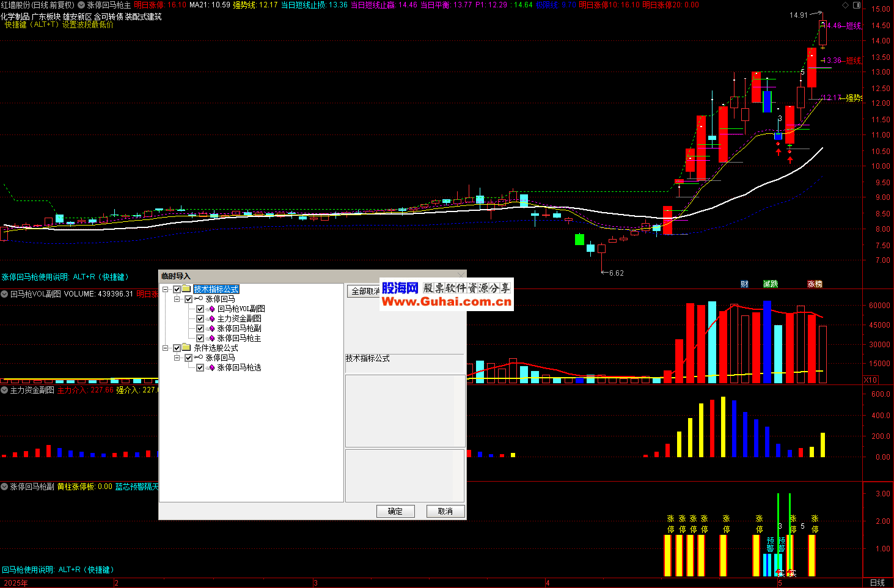Screen dimensions: 894x588
Task: Select the 条件选股公式 tree label
Action: click(x=216, y=348)
